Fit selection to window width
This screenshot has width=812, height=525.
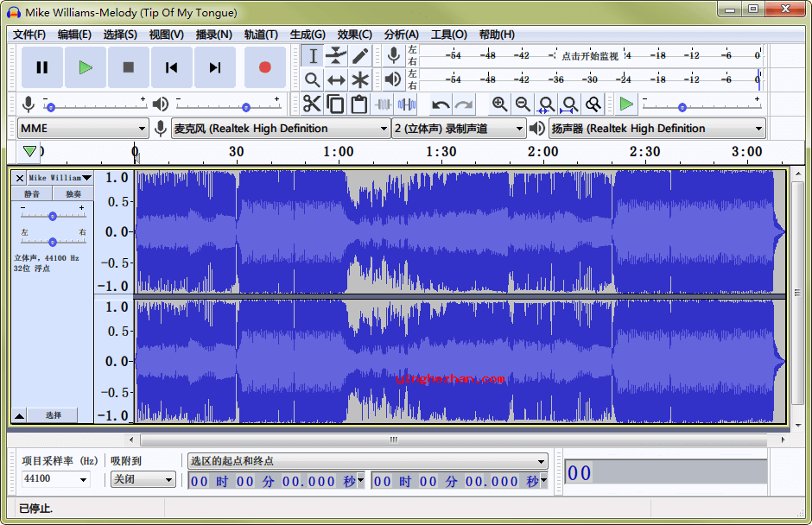tap(546, 104)
